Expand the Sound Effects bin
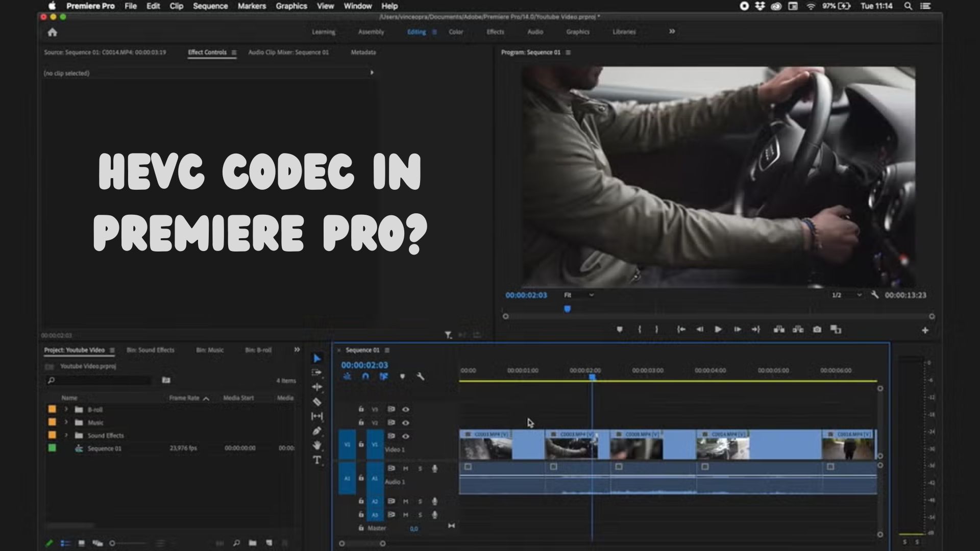The width and height of the screenshot is (980, 551). [x=66, y=435]
